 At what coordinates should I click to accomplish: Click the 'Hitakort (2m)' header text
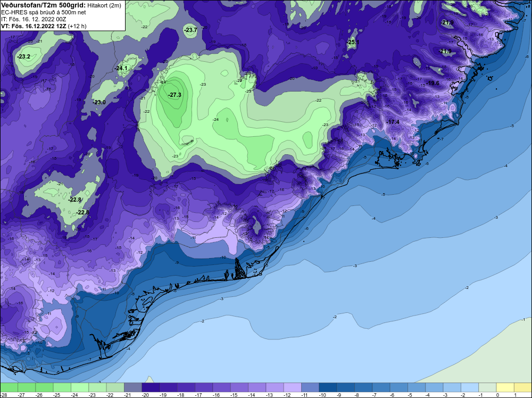(x=104, y=6)
